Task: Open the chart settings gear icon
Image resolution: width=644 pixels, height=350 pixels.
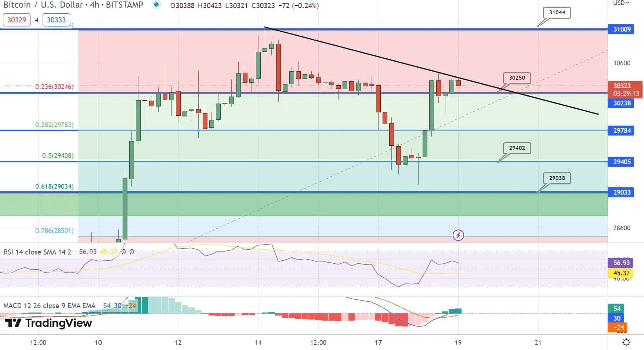Action: pos(626,343)
